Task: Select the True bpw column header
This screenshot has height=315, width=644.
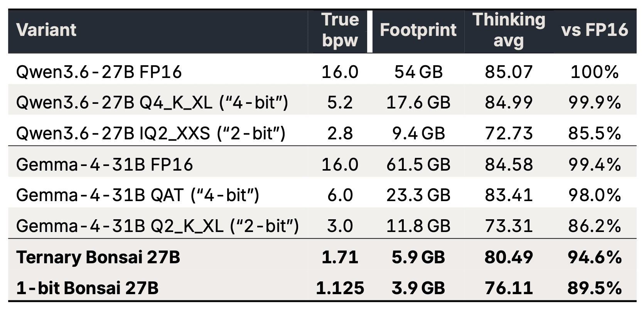Action: click(340, 30)
